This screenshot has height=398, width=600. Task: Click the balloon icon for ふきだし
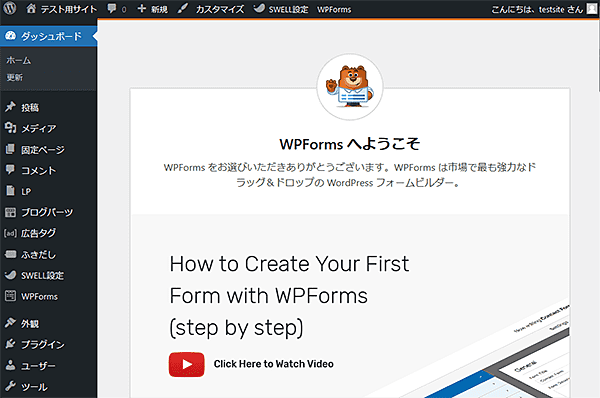click(10, 254)
